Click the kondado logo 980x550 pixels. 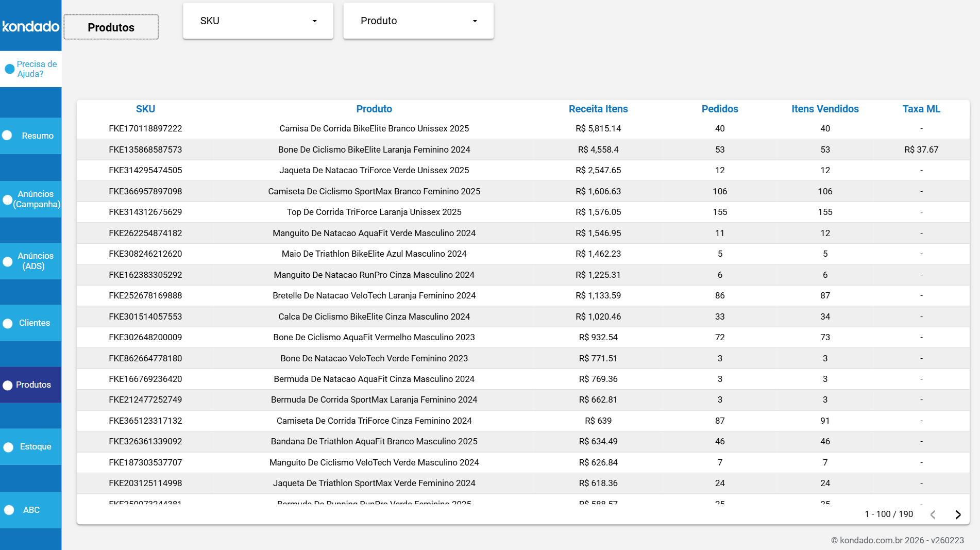point(30,26)
